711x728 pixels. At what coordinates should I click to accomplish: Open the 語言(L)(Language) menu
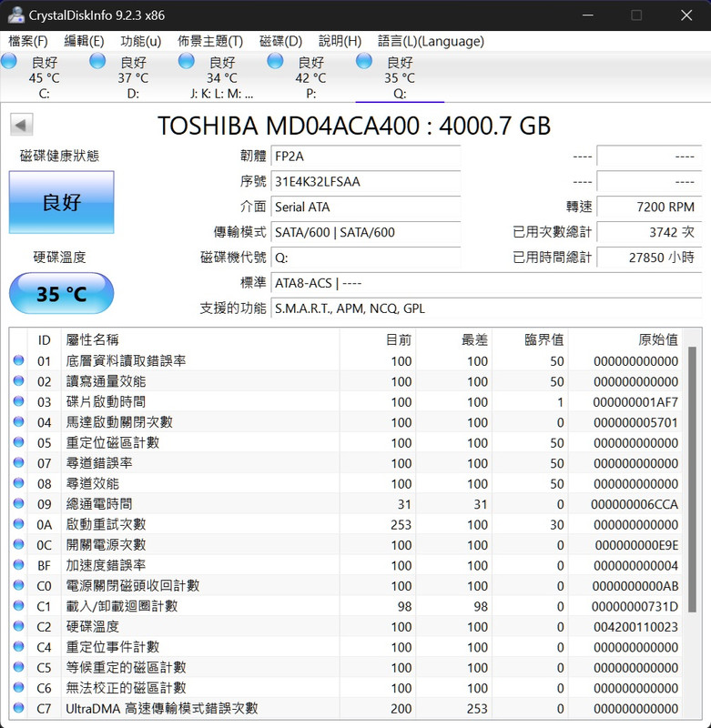click(431, 41)
